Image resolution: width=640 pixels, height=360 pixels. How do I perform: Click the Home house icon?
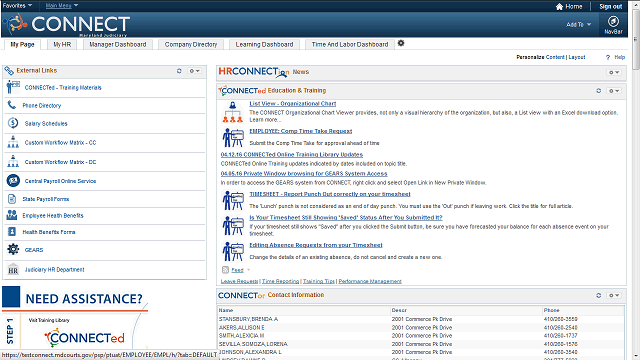coord(559,7)
